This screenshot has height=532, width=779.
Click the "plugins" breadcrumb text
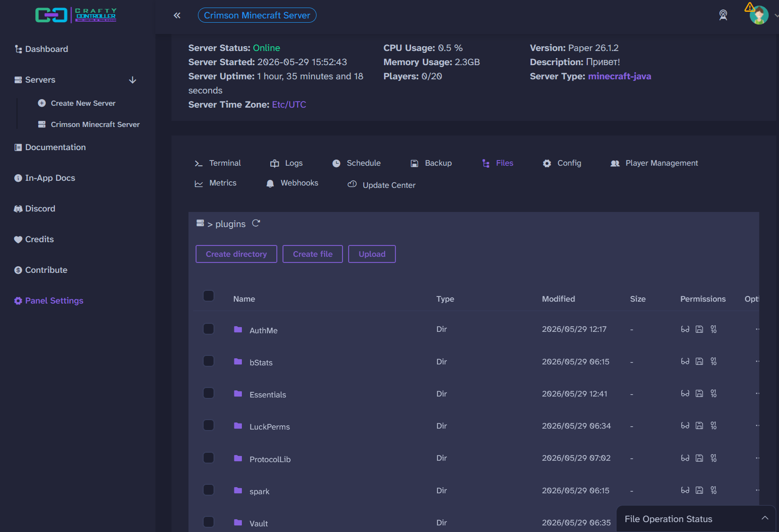[231, 224]
